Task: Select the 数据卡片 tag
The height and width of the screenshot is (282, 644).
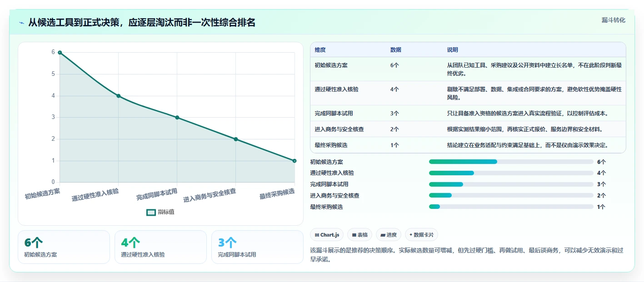Action: click(421, 235)
